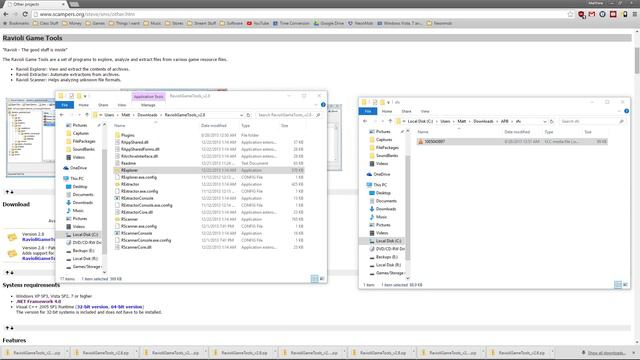Open address history dropdown in RavioliGameTools window

pyautogui.click(x=241, y=115)
